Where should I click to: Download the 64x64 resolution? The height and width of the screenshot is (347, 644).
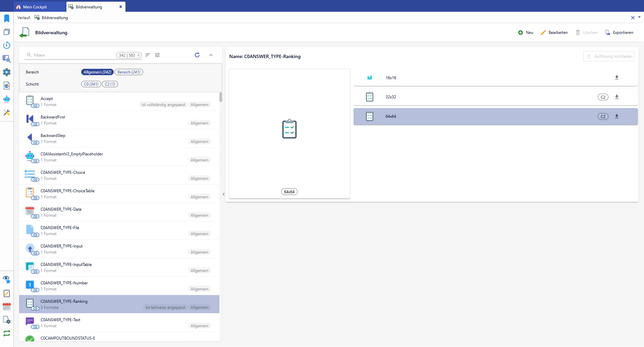616,116
